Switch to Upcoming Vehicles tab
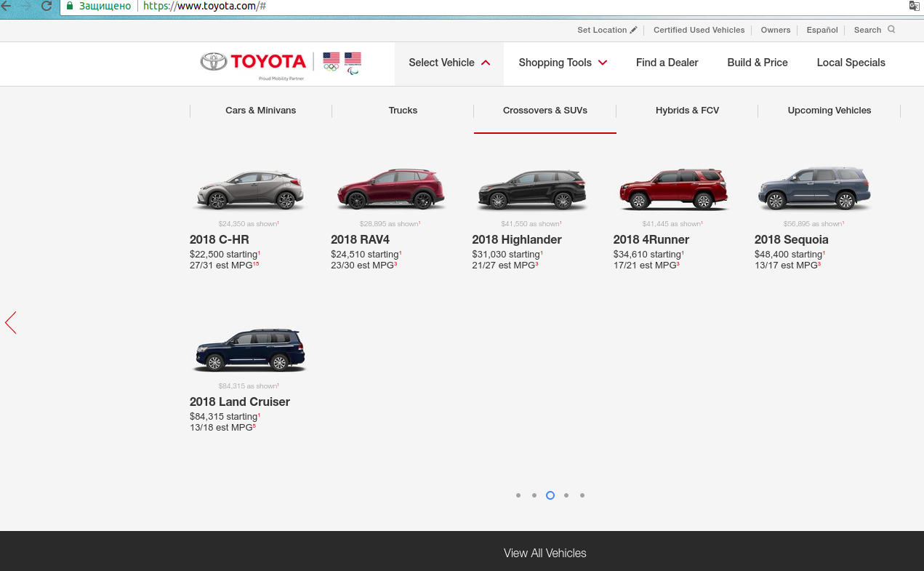 tap(829, 111)
